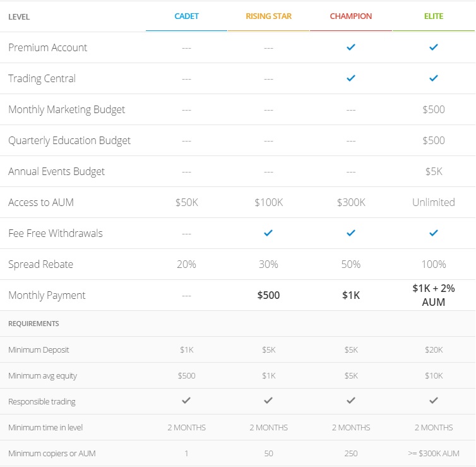Click the Unlimited Access to AUM value
476x467 pixels.
[x=434, y=202]
